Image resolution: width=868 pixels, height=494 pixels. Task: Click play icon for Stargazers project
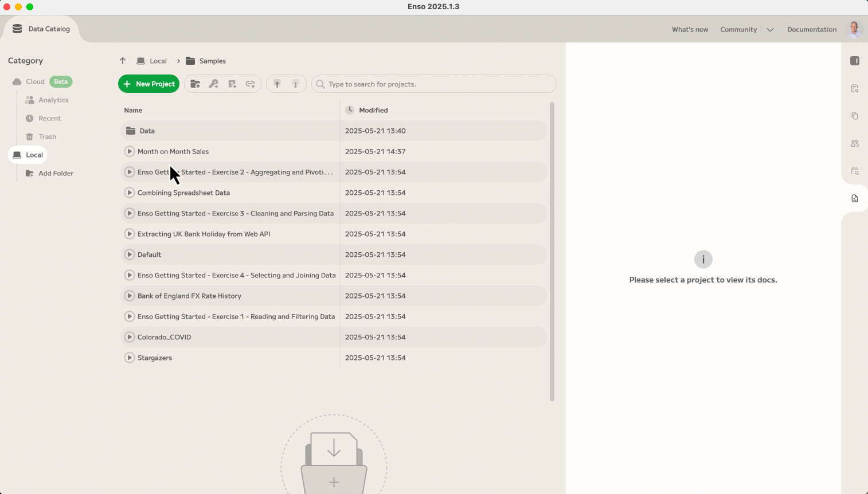(x=130, y=358)
